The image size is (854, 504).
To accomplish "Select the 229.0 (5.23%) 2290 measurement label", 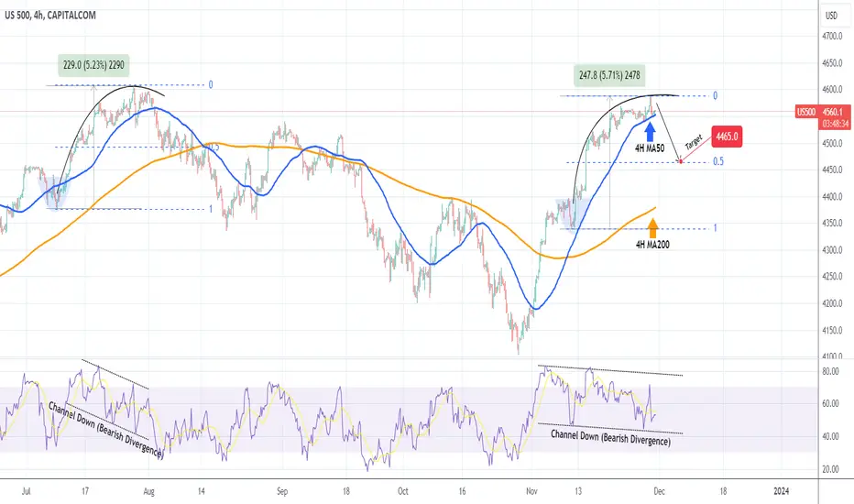I will [x=93, y=65].
